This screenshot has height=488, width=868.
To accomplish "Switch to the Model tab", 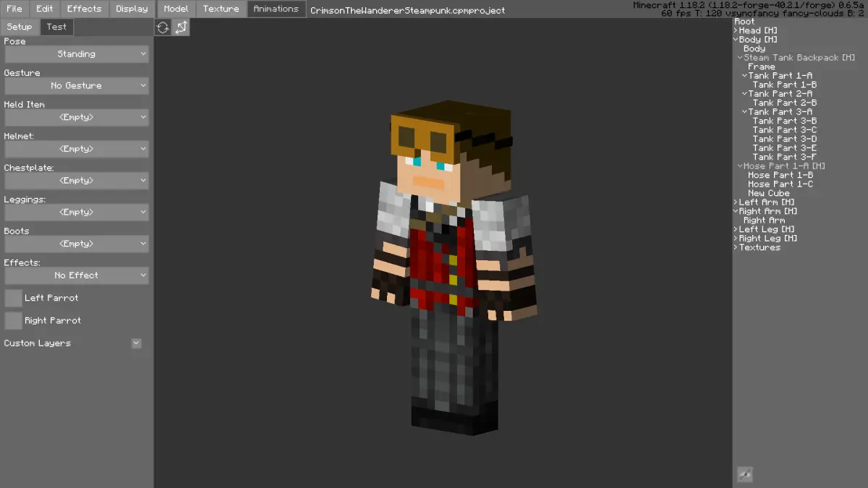I will (176, 9).
